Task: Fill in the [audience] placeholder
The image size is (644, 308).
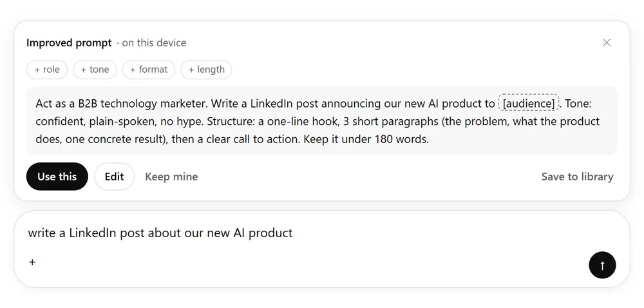Action: point(529,104)
